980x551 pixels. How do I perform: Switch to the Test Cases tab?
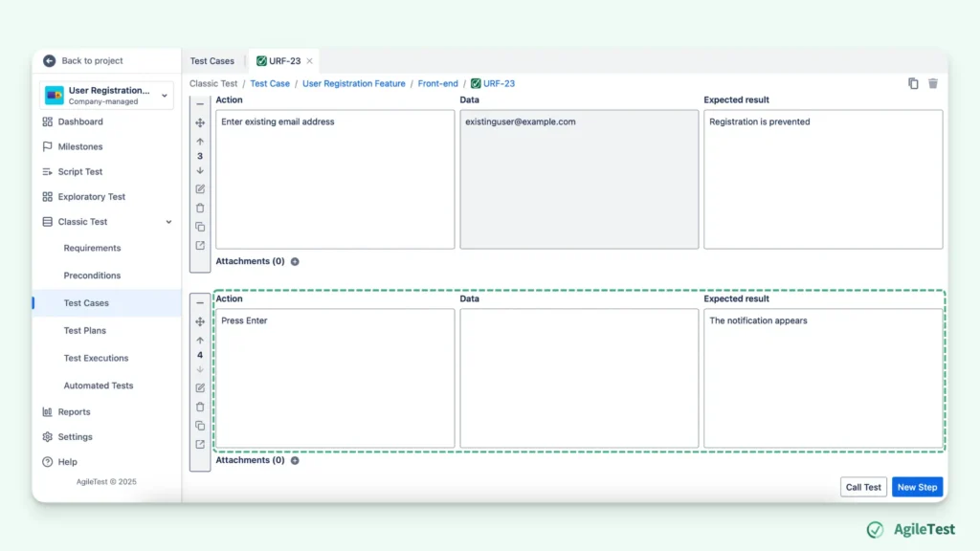pos(212,61)
